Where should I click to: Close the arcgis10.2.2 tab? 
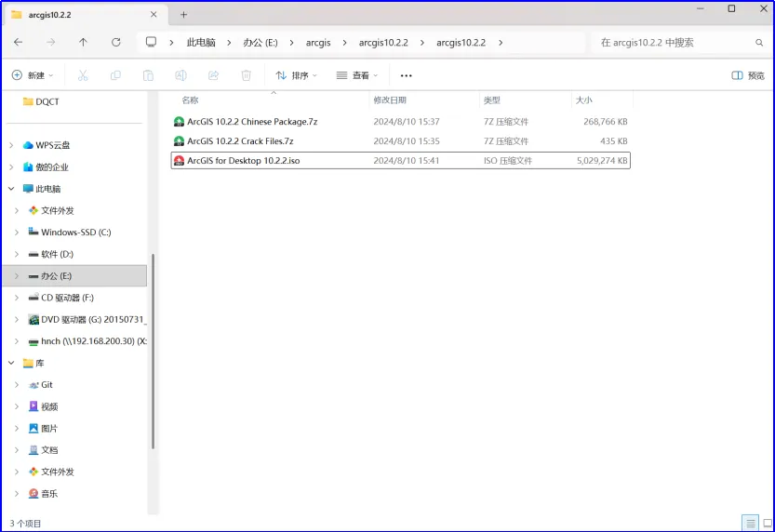154,15
